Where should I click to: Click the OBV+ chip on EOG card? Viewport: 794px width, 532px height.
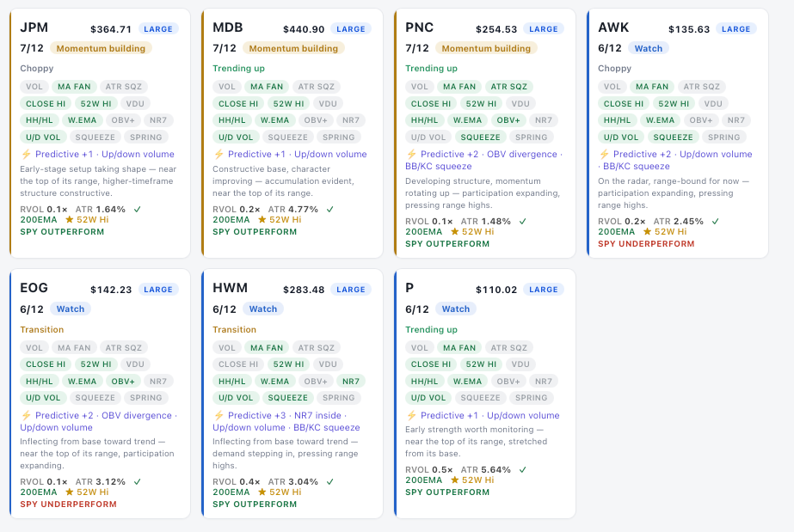point(123,382)
